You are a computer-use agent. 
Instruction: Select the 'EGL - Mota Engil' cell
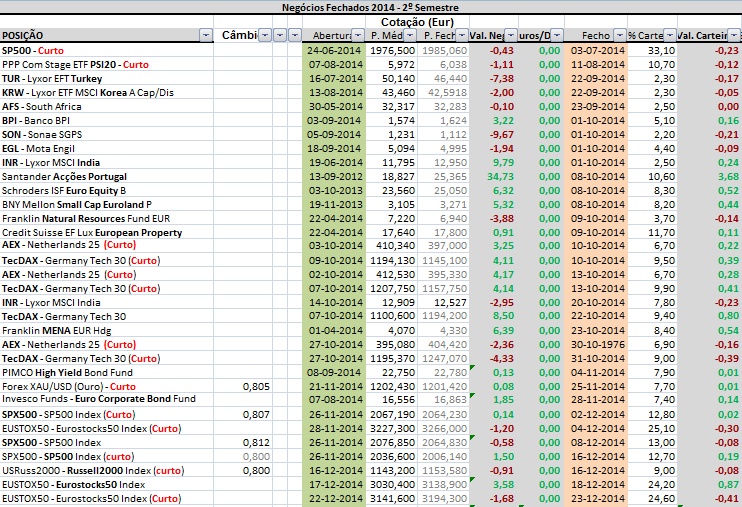pyautogui.click(x=107, y=149)
